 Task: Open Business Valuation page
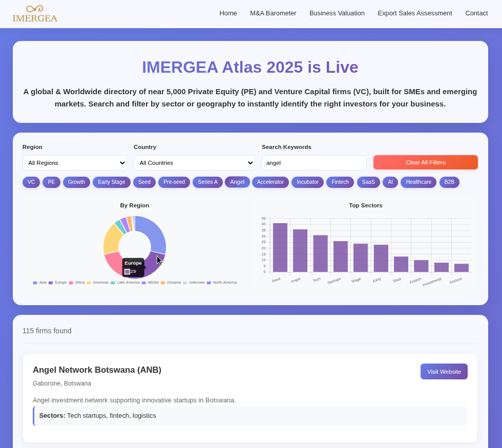point(337,13)
